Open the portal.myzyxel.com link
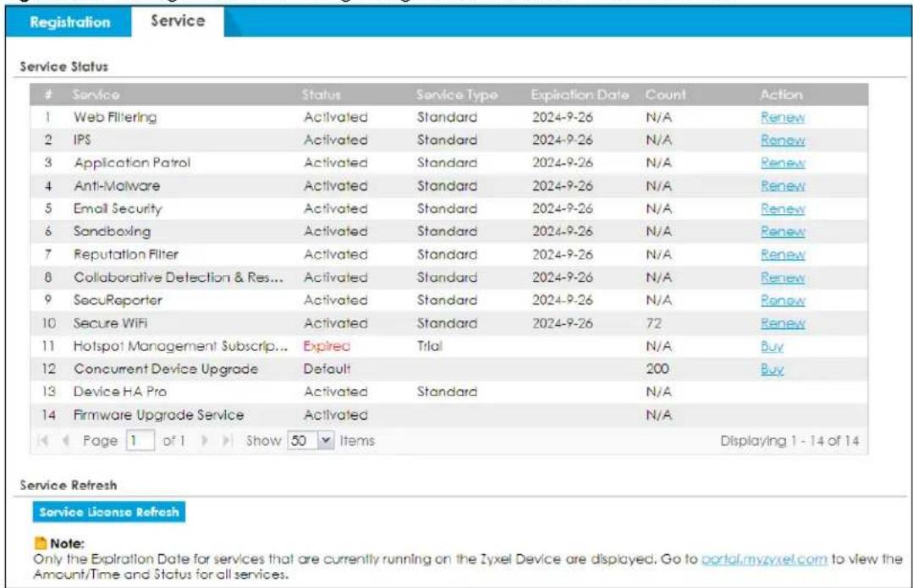 click(764, 559)
